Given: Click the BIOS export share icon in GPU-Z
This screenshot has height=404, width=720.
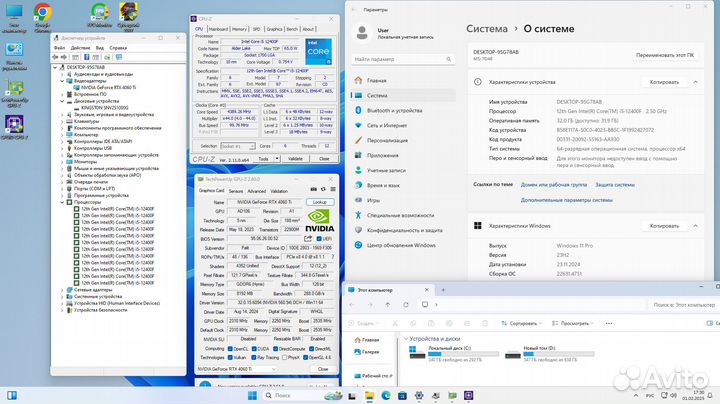Looking at the screenshot, I should 308,239.
